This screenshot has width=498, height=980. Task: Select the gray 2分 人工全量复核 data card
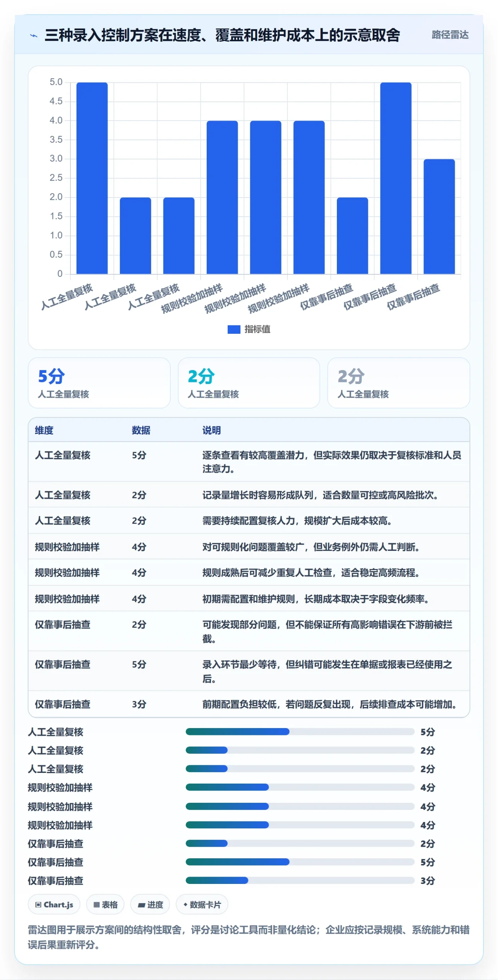point(398,383)
